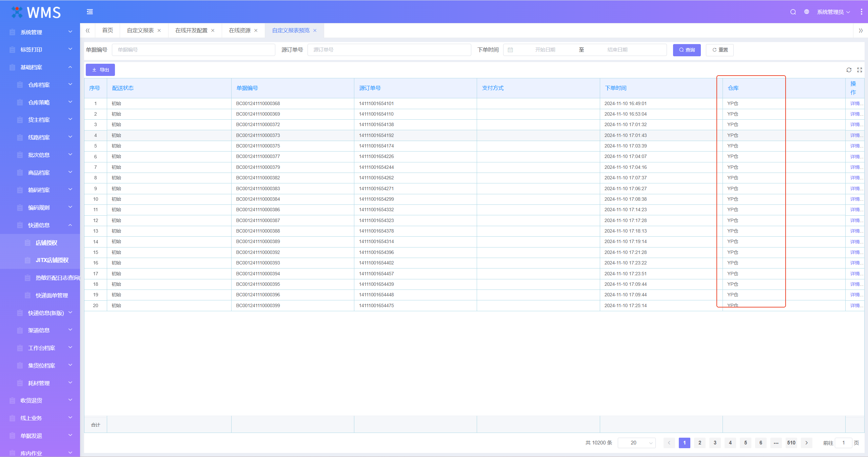Collapse the sidebar with the hamburger icon
The image size is (868, 457).
(90, 12)
